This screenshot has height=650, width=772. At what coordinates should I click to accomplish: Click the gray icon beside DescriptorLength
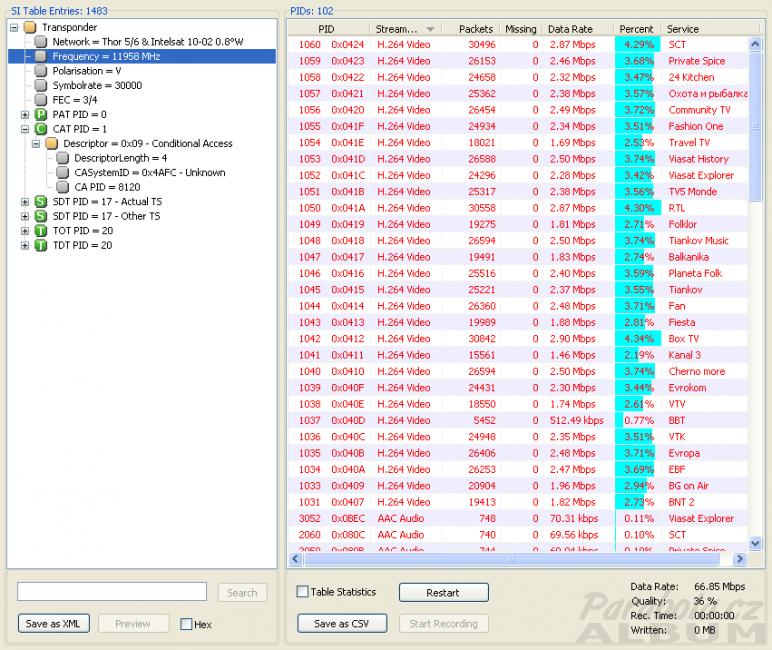[63, 158]
